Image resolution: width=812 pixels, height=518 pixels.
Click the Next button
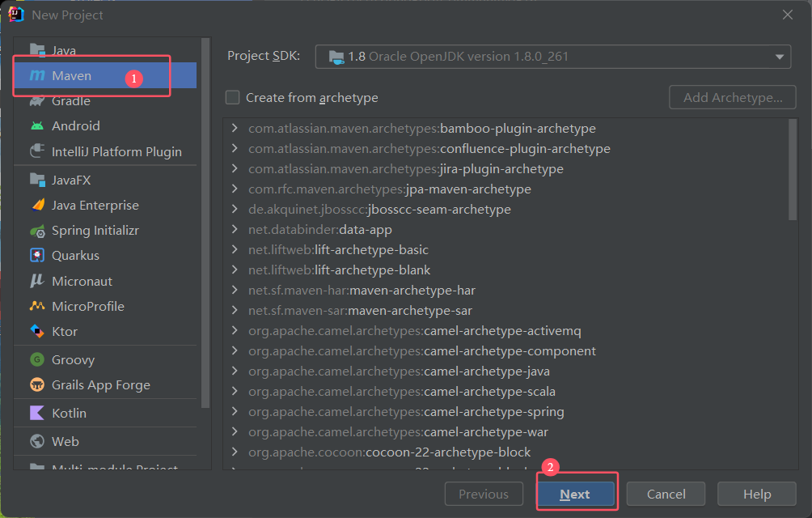(x=575, y=495)
